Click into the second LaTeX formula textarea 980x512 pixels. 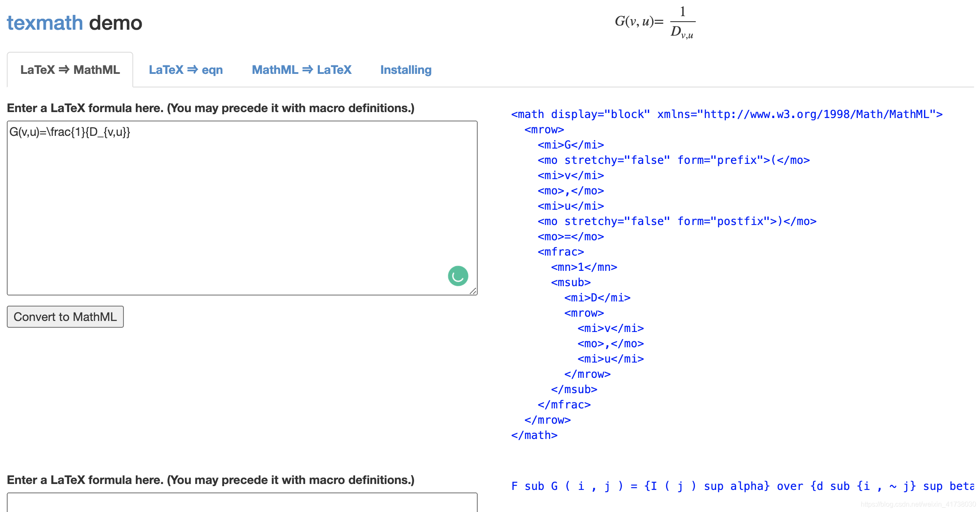tap(242, 503)
